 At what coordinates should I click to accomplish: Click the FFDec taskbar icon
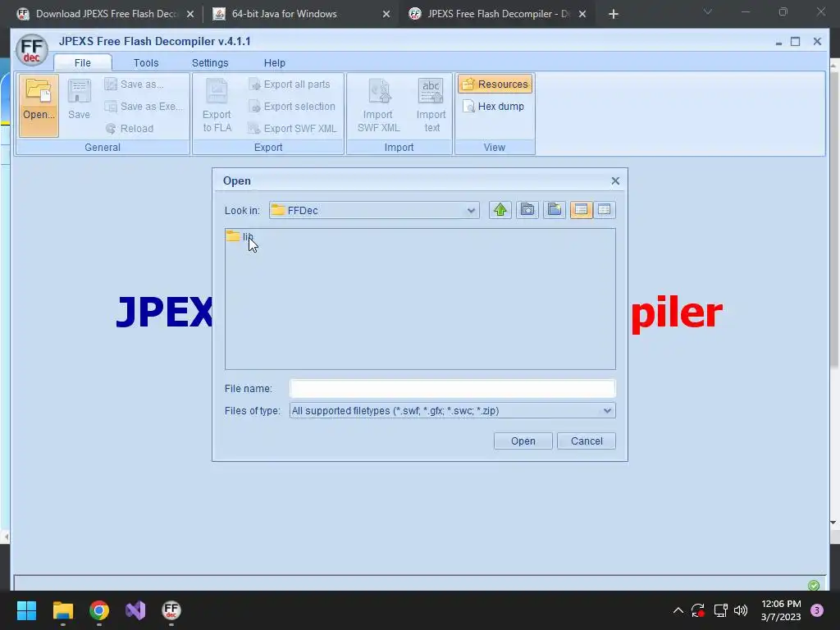pos(171,610)
